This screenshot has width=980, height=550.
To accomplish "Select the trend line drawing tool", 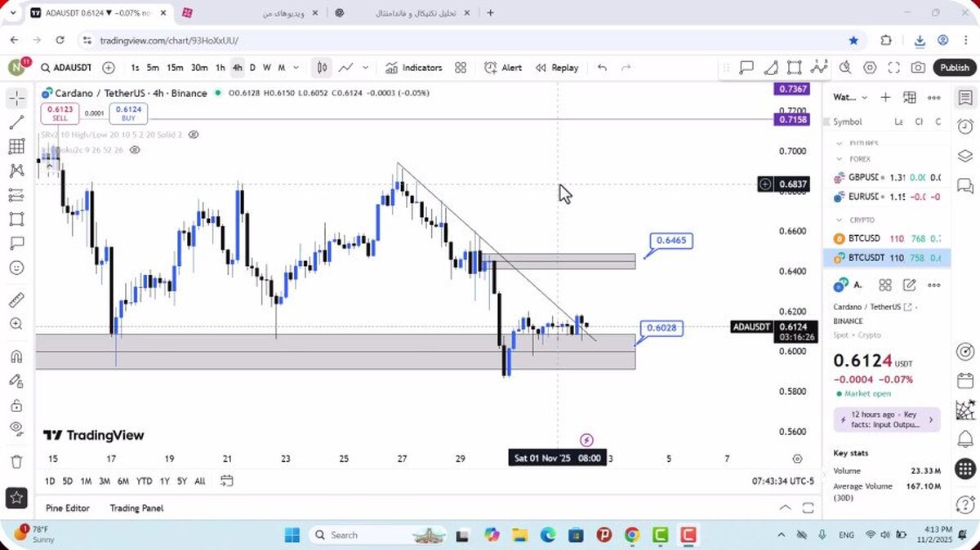I will (16, 123).
